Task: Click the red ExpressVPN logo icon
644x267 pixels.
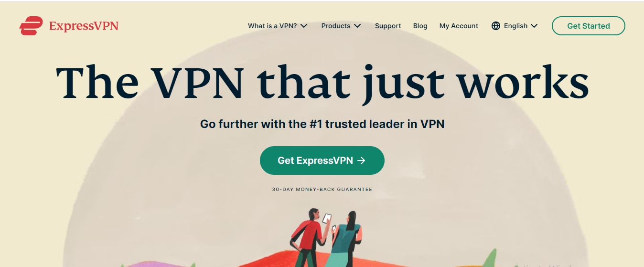Action: pyautogui.click(x=32, y=26)
